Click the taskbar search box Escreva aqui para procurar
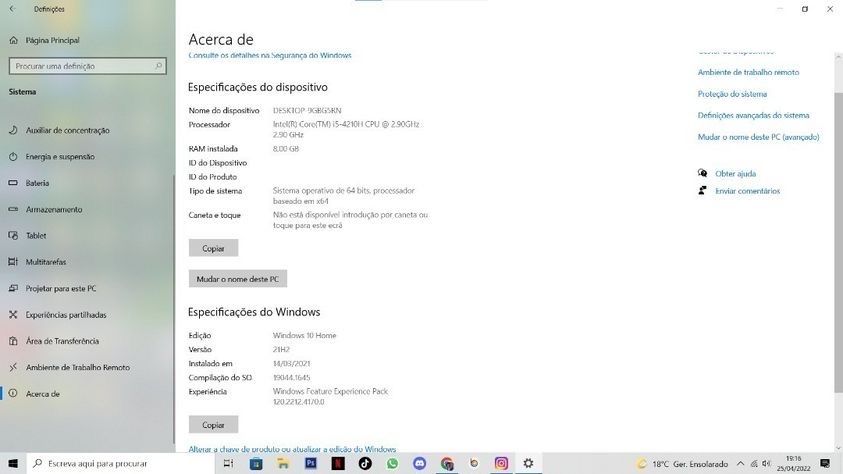This screenshot has width=843, height=474. 120,463
